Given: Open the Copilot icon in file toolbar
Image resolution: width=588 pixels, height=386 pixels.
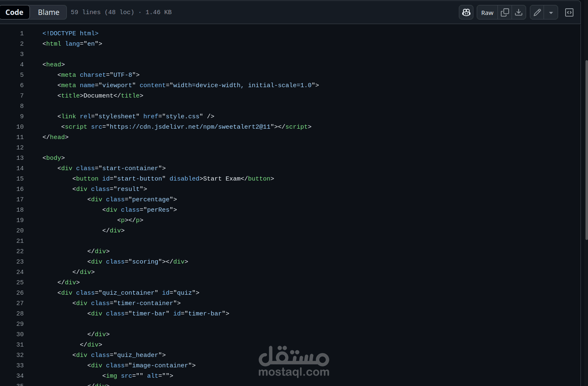Looking at the screenshot, I should [x=466, y=12].
